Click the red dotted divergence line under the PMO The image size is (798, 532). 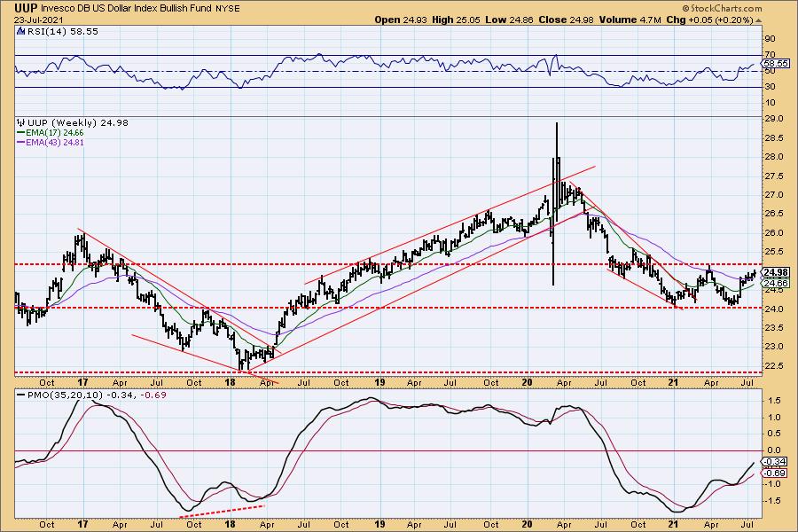(x=223, y=512)
